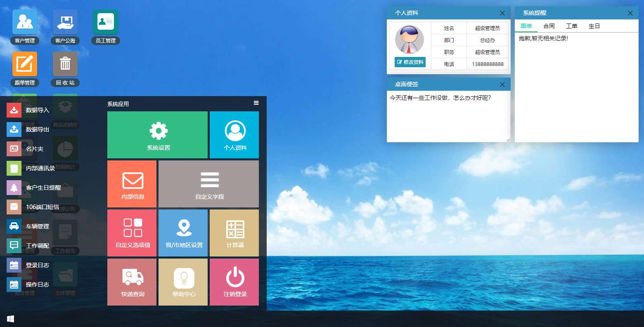Open the 省/市地区设置 region settings

(183, 233)
